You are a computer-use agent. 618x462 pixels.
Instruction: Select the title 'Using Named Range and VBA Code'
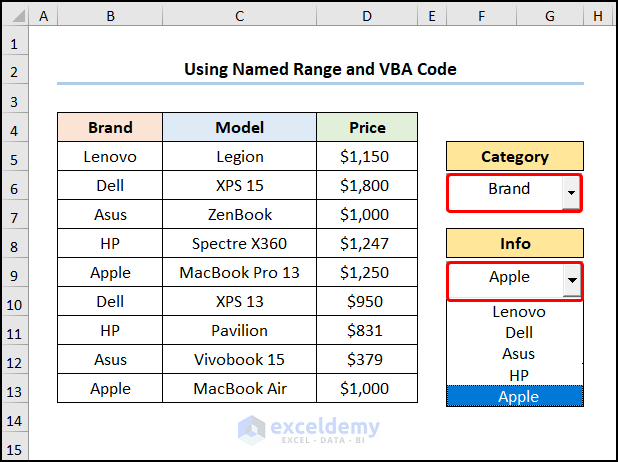[320, 69]
